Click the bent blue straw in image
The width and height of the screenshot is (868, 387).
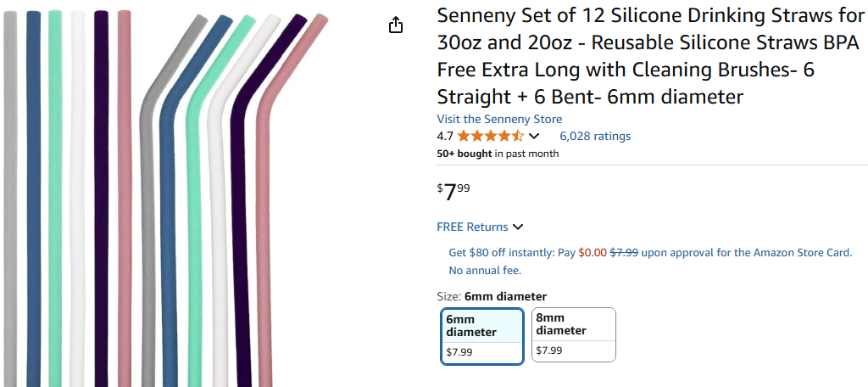(x=170, y=255)
